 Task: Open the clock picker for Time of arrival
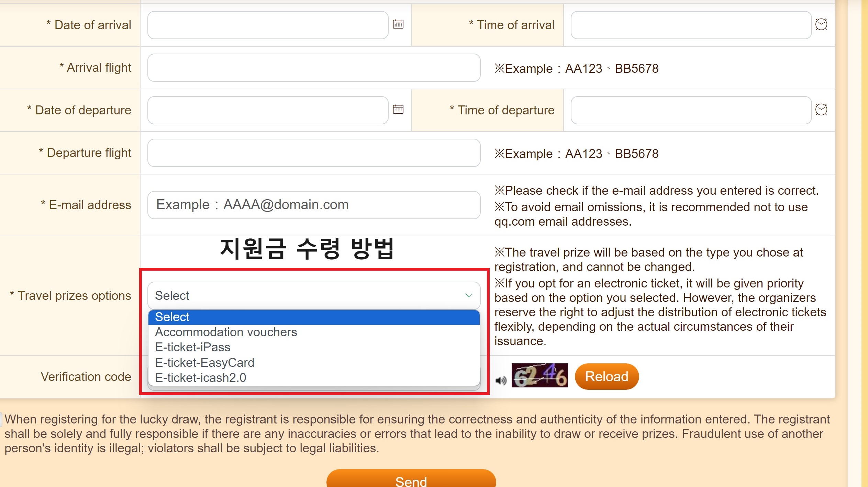pyautogui.click(x=822, y=24)
